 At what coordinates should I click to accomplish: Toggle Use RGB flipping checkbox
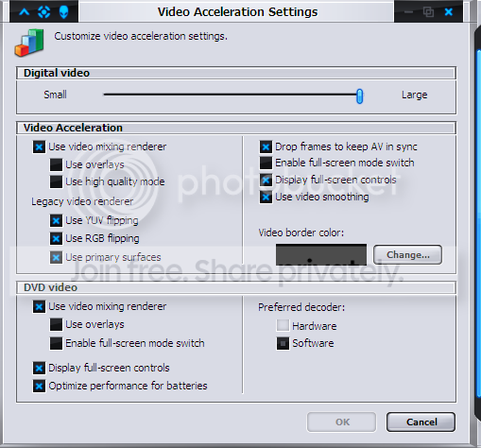click(x=56, y=238)
